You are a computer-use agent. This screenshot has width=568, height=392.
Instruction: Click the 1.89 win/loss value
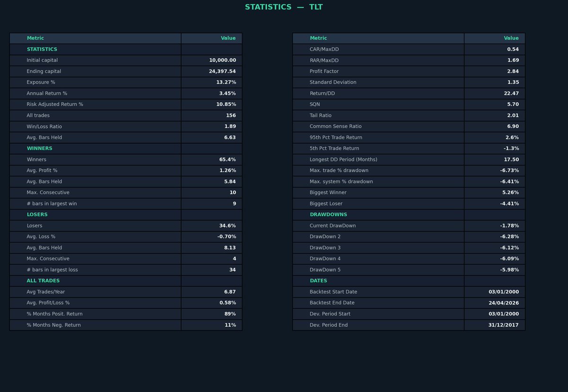230,127
